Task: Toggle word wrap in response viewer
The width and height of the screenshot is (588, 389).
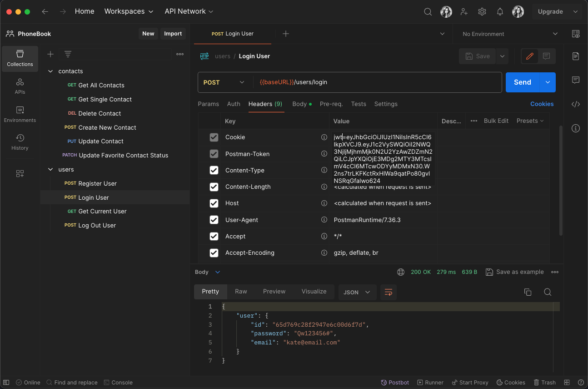Action: (x=389, y=292)
